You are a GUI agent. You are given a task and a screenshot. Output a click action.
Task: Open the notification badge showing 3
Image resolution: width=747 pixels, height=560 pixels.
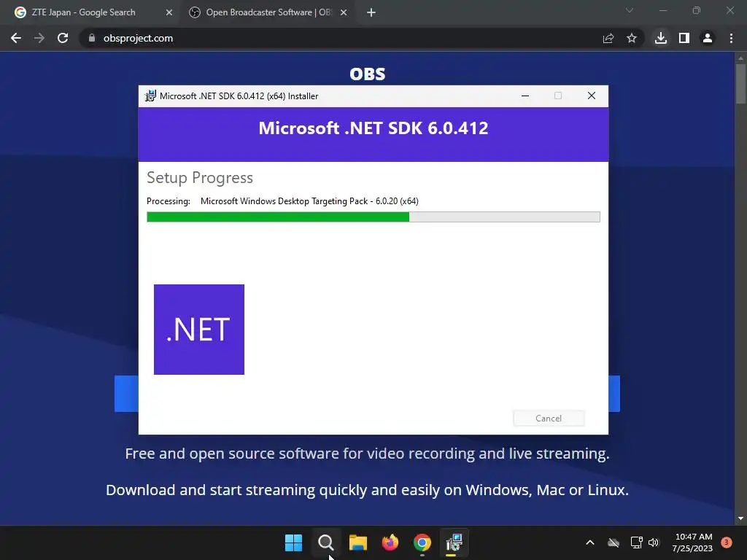727,542
